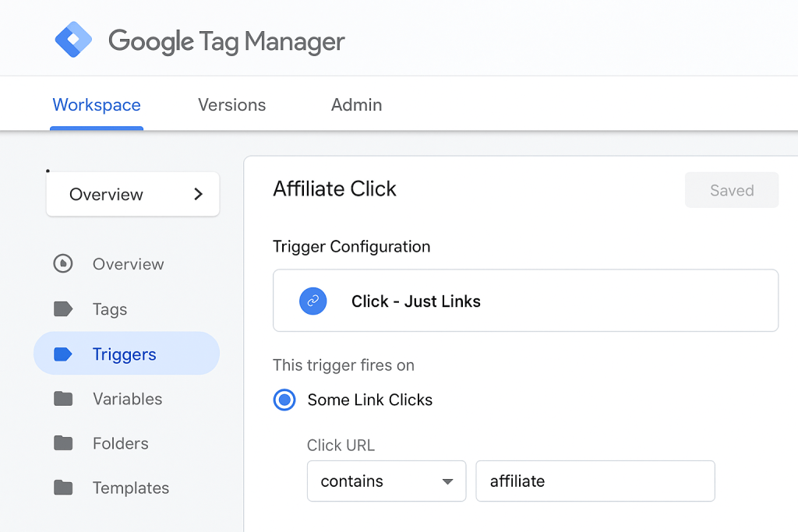This screenshot has width=798, height=532.
Task: Click the Google Tag Manager logo icon
Action: (x=73, y=40)
